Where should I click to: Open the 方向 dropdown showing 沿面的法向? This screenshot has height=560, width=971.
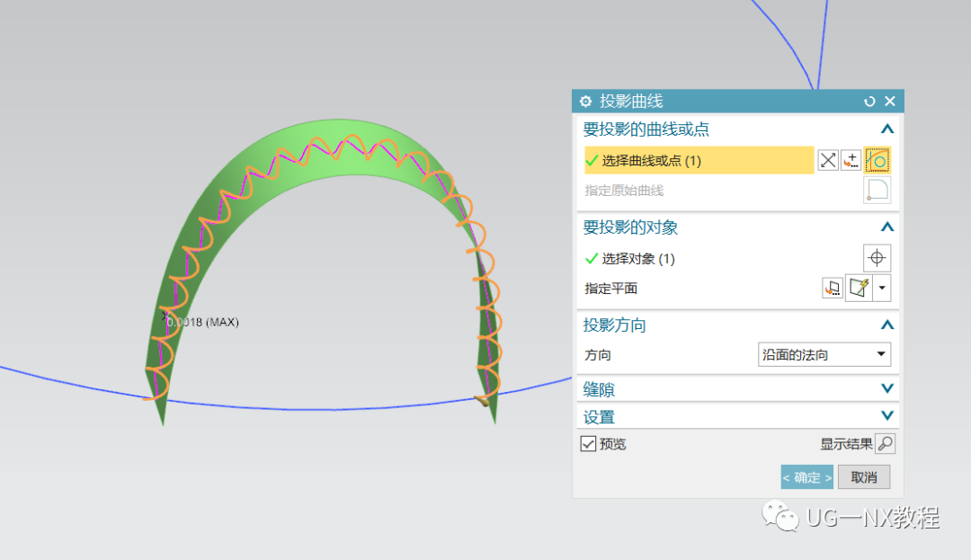[x=823, y=354]
